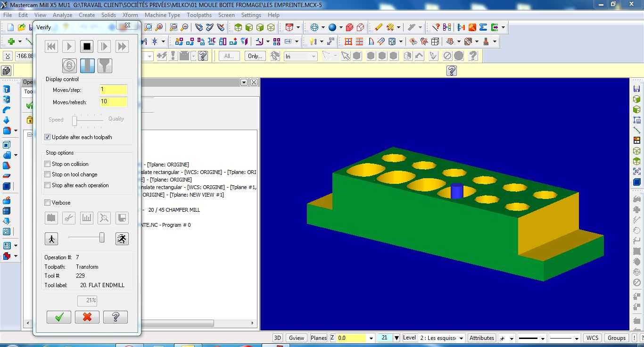Toggle the Verbose checkbox
The height and width of the screenshot is (347, 644).
(x=48, y=203)
